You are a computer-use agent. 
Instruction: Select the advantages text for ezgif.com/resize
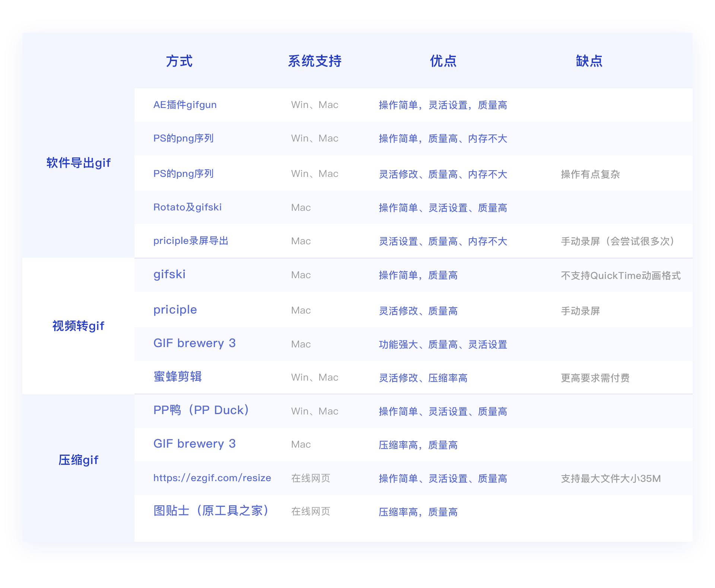443,479
